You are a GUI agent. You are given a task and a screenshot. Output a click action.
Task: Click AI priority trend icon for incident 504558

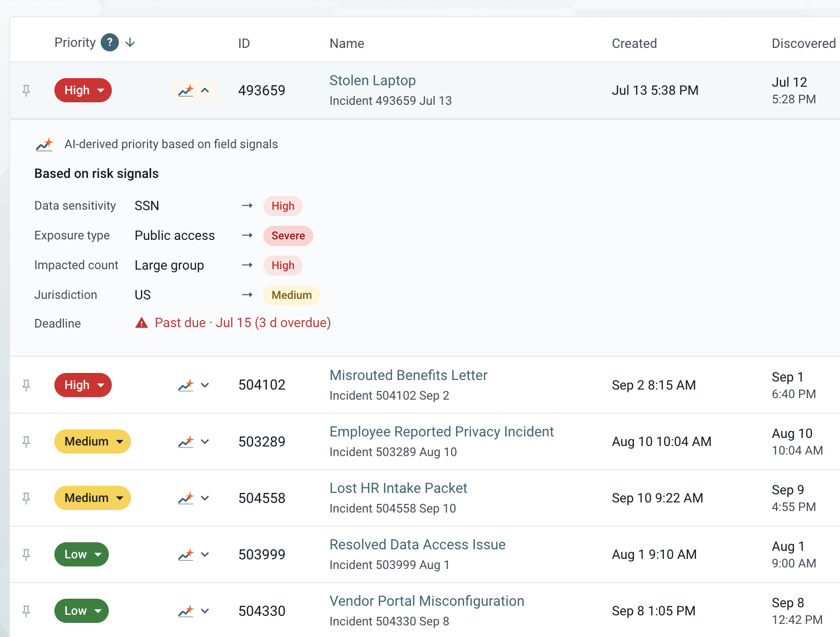[186, 498]
